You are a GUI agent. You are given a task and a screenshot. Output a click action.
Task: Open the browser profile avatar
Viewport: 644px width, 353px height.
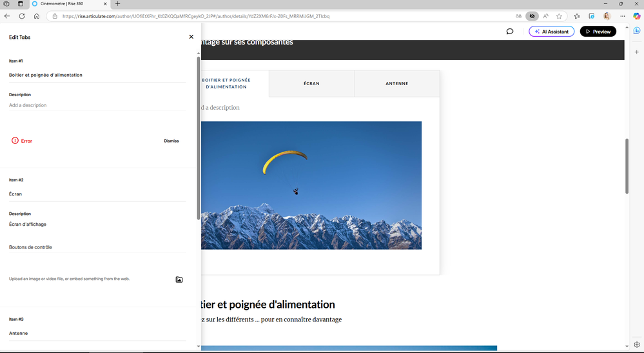tap(607, 16)
